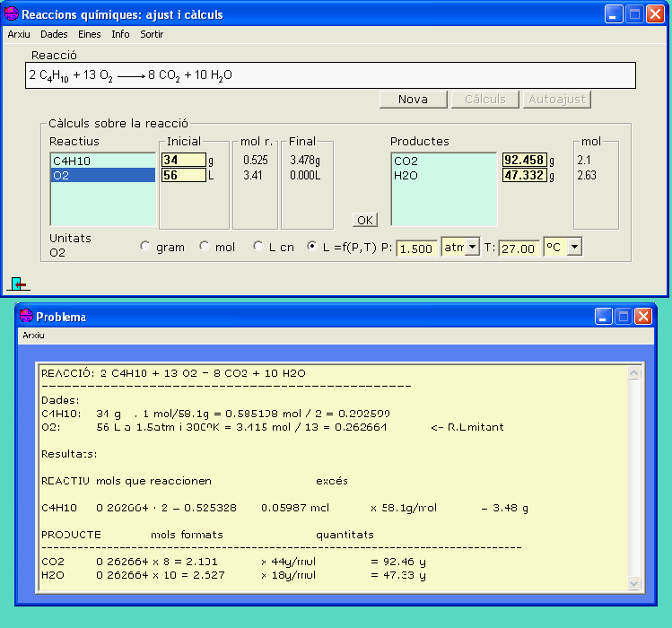
Task: Click the 0.525 mol r. value
Action: [256, 161]
